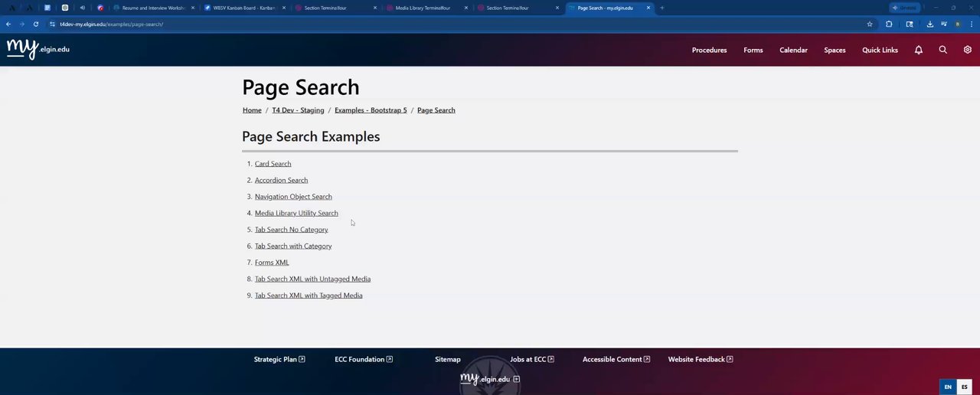Close the WBSV Kanban Board tab

[x=284, y=8]
